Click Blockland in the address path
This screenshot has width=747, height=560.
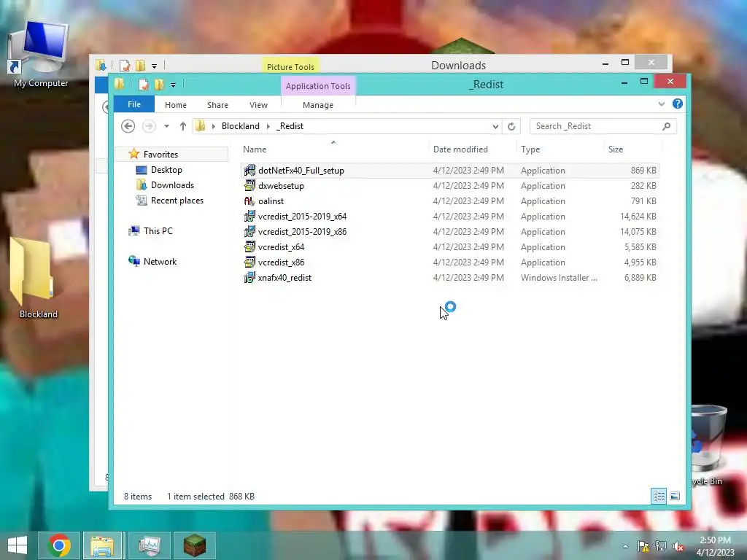tap(240, 126)
